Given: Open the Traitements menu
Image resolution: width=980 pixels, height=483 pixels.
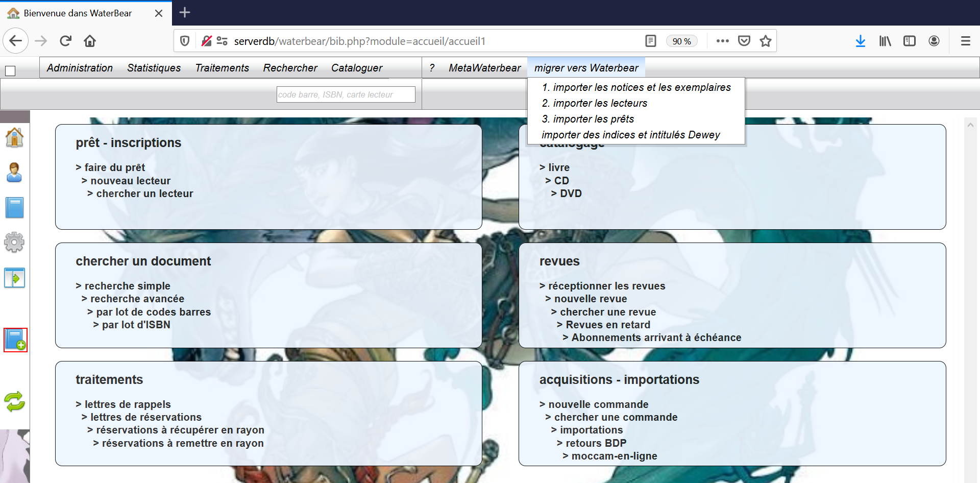Looking at the screenshot, I should (x=222, y=68).
